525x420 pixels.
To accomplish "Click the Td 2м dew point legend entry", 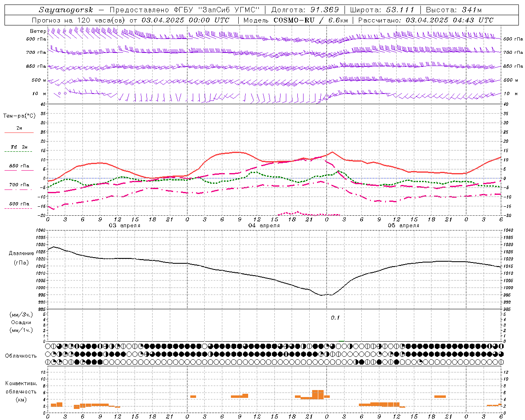I will coord(19,147).
